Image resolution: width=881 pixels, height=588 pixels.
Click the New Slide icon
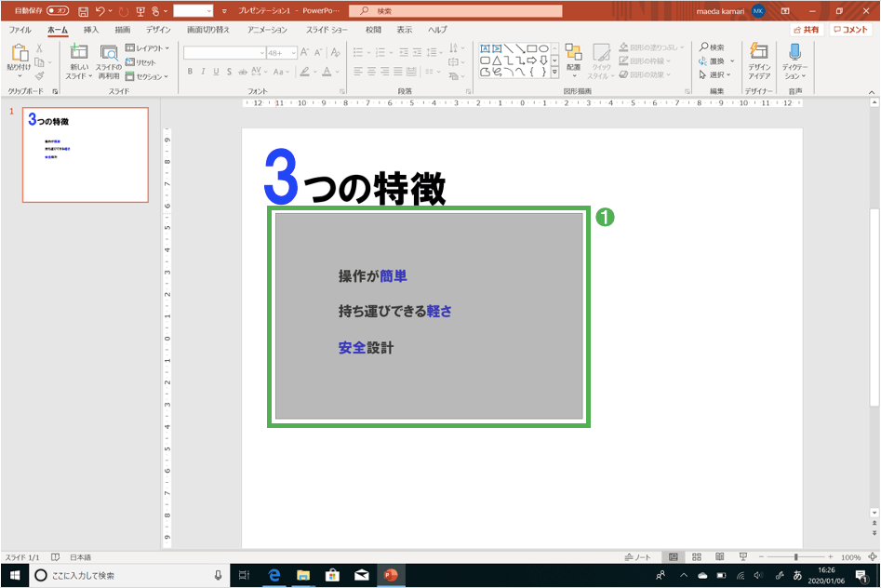pyautogui.click(x=79, y=52)
